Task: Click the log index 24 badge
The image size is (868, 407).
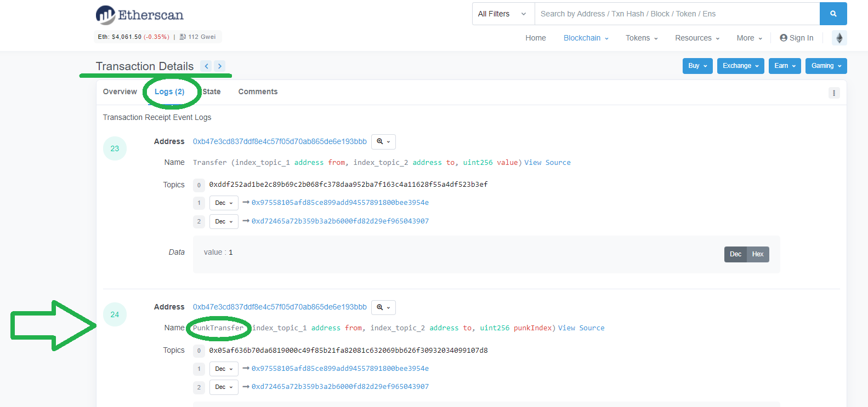Action: pos(115,314)
